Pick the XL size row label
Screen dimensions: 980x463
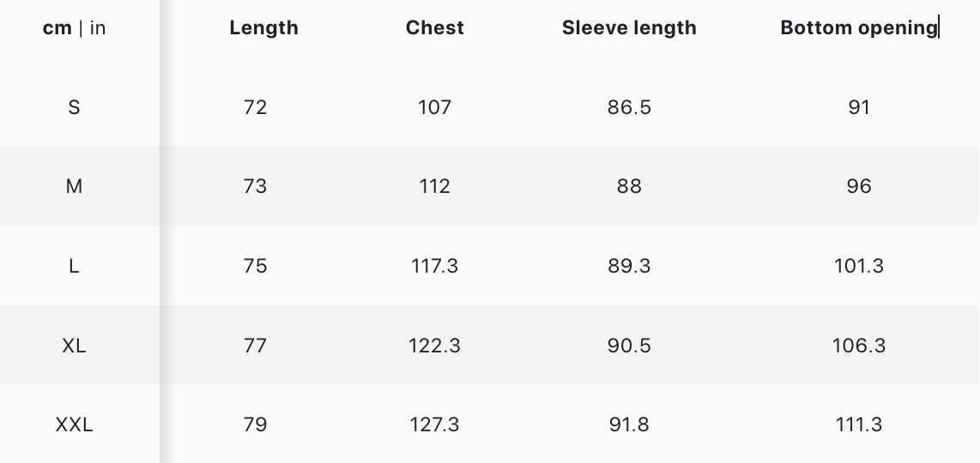74,346
